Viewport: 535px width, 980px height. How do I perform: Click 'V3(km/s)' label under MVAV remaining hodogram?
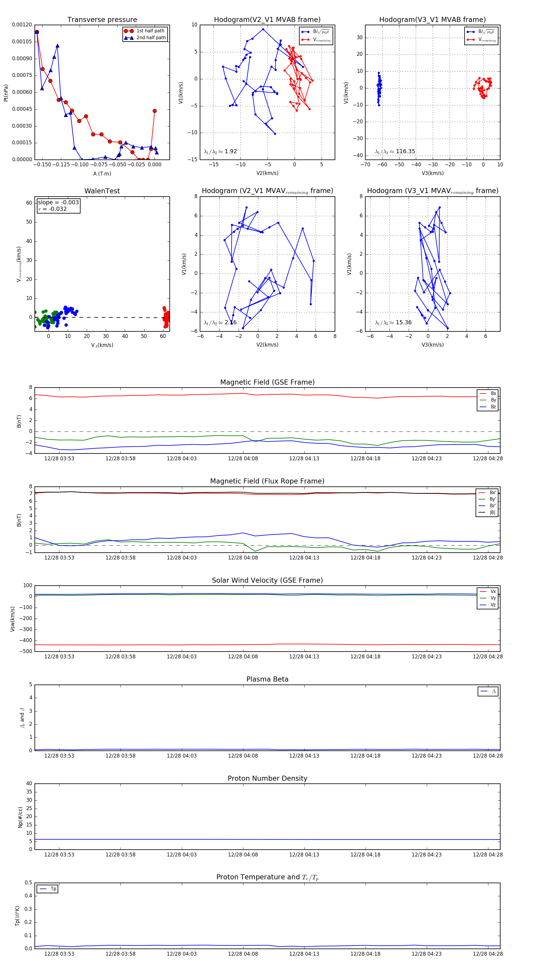(x=432, y=345)
